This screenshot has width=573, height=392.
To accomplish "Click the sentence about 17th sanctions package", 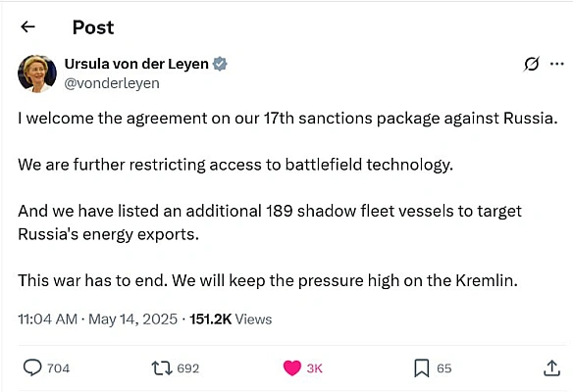I will pos(287,119).
